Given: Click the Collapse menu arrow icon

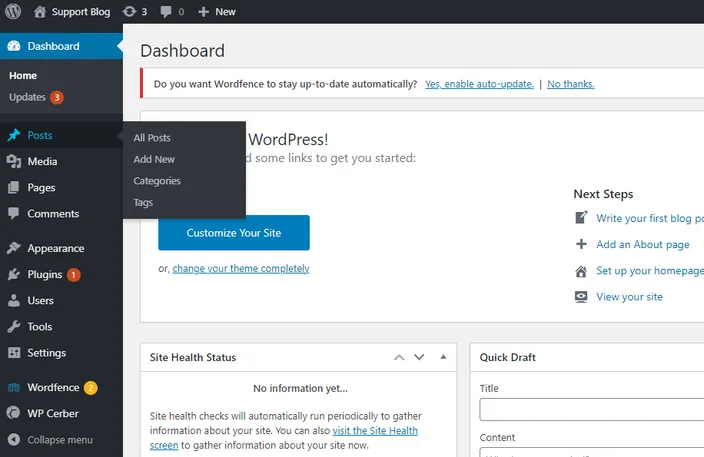Looking at the screenshot, I should (14, 439).
